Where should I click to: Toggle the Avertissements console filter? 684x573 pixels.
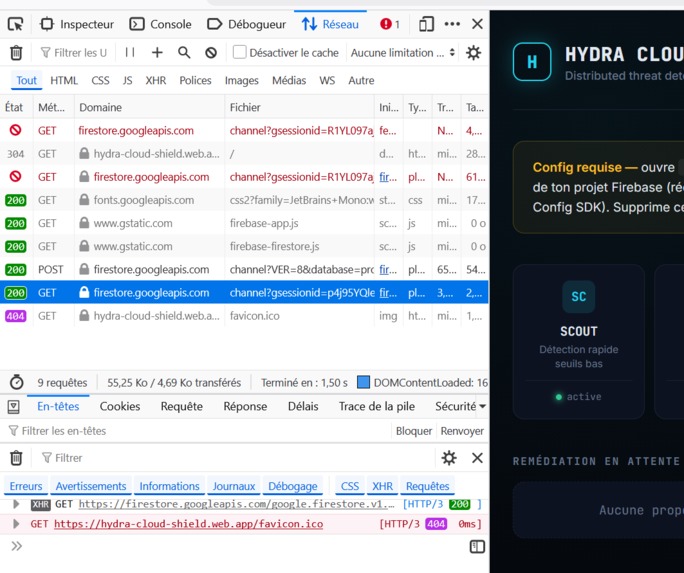point(91,486)
